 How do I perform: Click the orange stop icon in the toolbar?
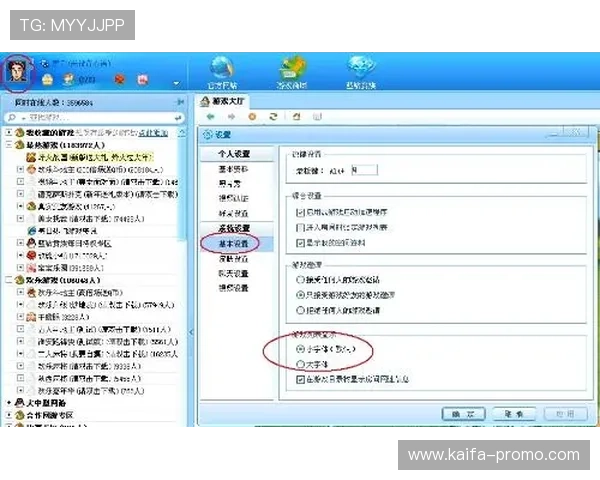252,116
